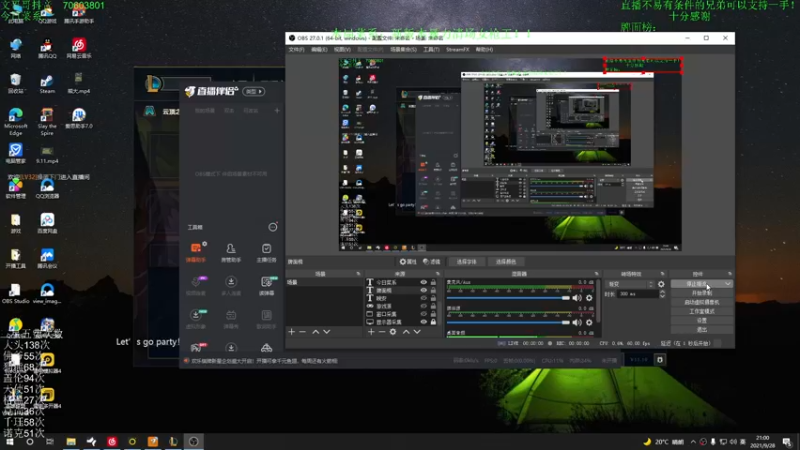Open 百度网盘 desktop shortcut
This screenshot has height=450, width=800.
[47, 223]
